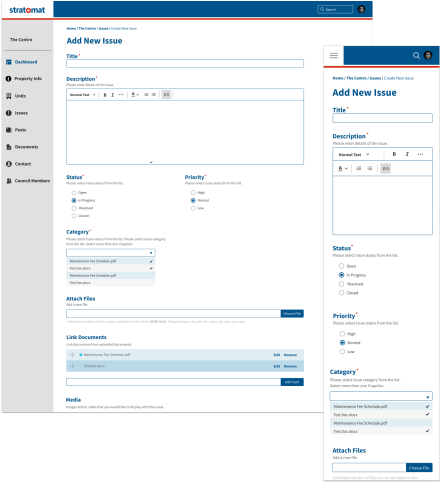Viewport: 440px width, 482px height.
Task: Open the hamburger menu in mobile view
Action: point(334,55)
